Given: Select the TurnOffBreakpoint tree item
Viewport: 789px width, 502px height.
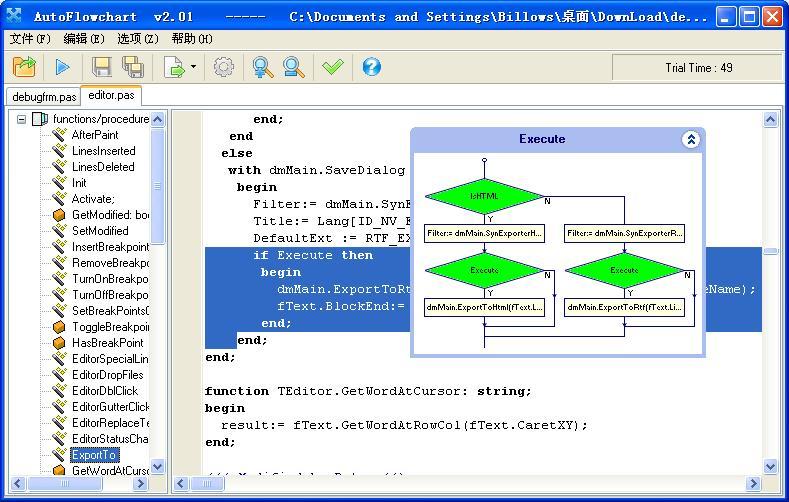Looking at the screenshot, I should [110, 295].
